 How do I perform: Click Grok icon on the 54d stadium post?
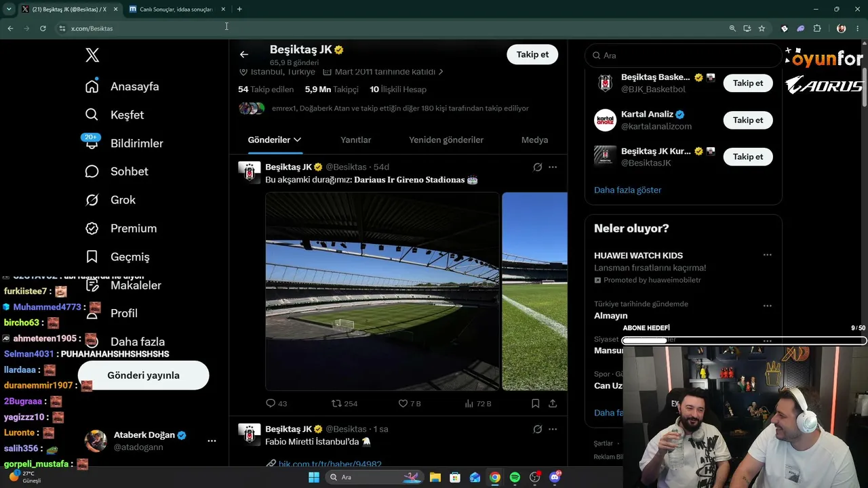point(538,167)
